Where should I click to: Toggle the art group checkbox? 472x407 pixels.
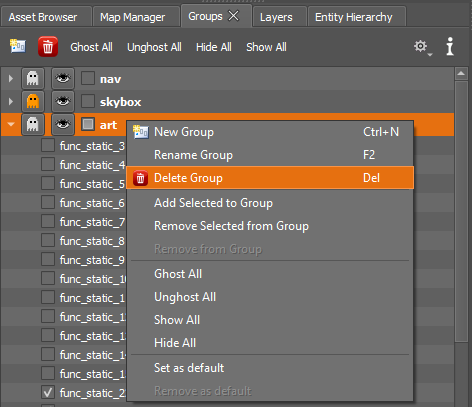pos(88,124)
